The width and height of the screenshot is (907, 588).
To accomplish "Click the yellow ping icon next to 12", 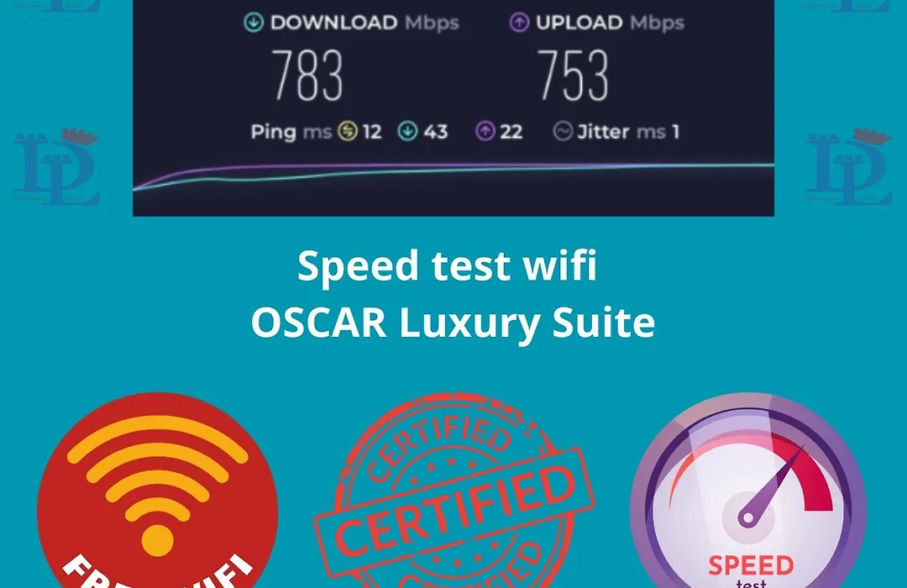I will tap(348, 131).
